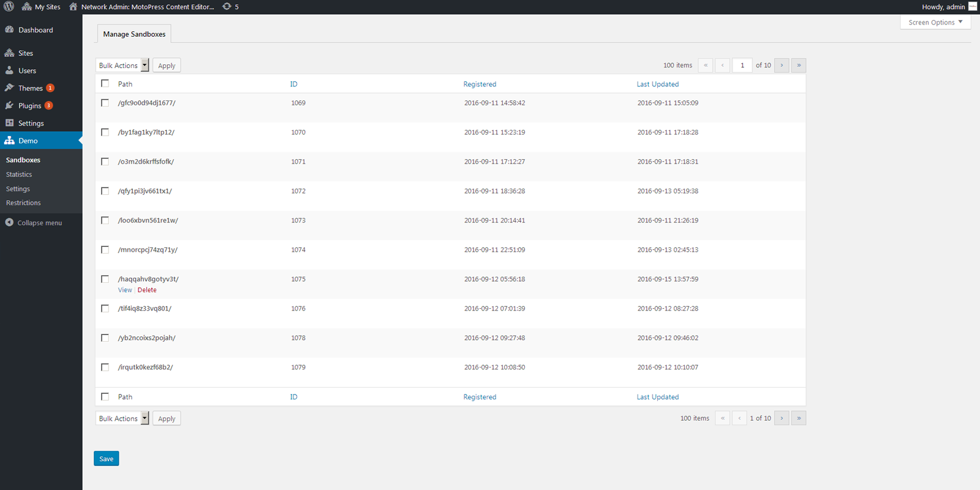This screenshot has width=980, height=490.
Task: Check the /loo6xbvn561re1w/ sandbox checkbox
Action: pos(105,221)
